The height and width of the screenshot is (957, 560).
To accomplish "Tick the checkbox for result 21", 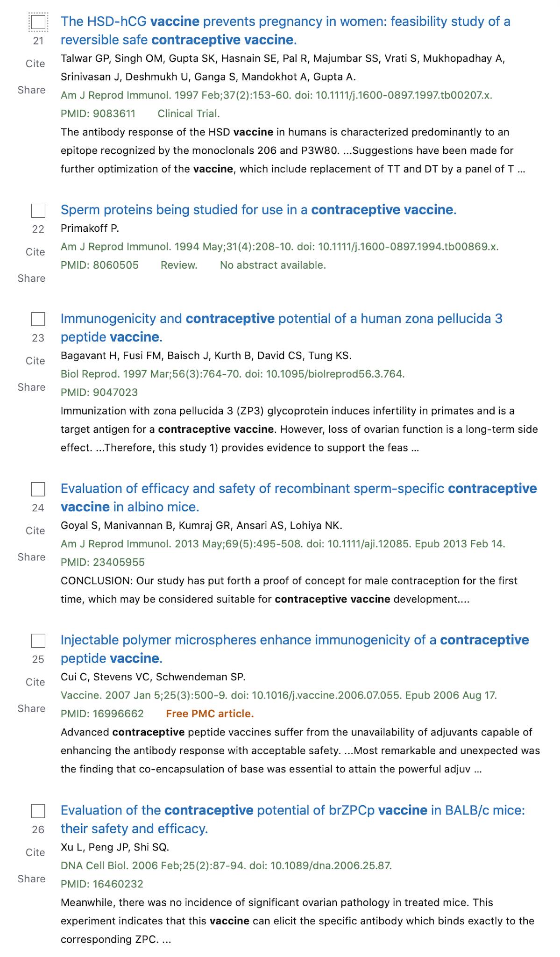I will (38, 22).
